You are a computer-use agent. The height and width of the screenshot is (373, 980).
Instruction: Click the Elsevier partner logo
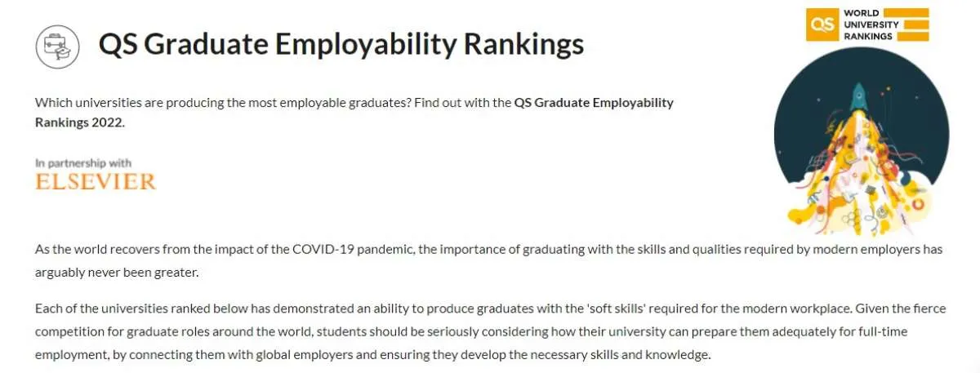click(x=96, y=181)
